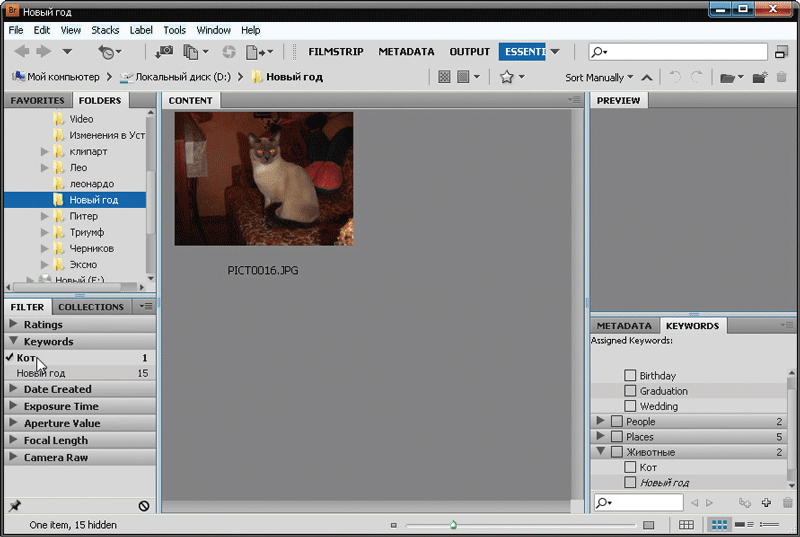Expand the Ratings filter section

pyautogui.click(x=14, y=324)
